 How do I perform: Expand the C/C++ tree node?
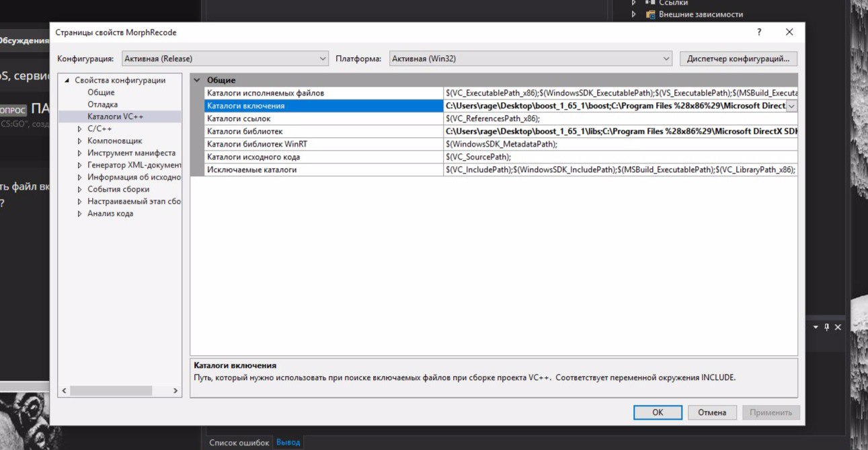[x=79, y=129]
